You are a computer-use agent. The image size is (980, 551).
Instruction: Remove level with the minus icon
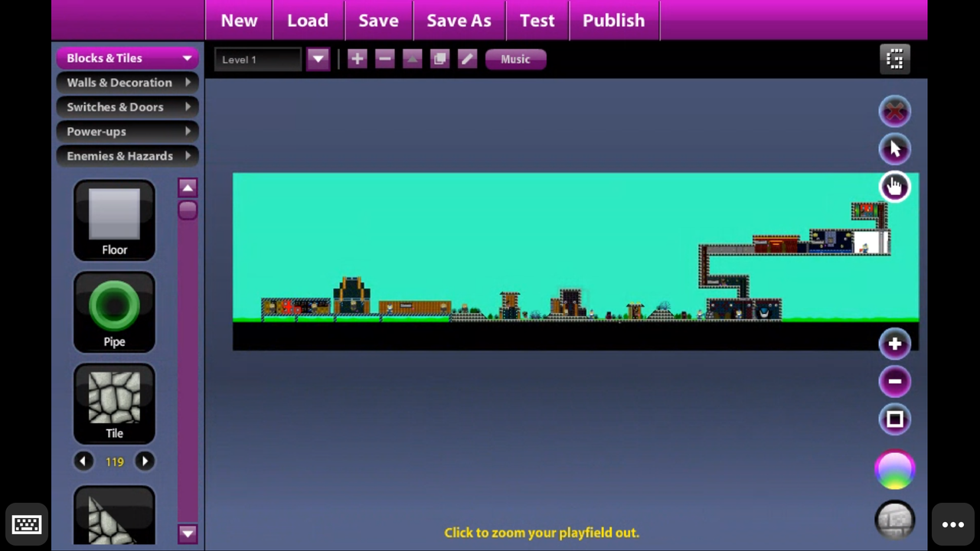[x=384, y=59]
